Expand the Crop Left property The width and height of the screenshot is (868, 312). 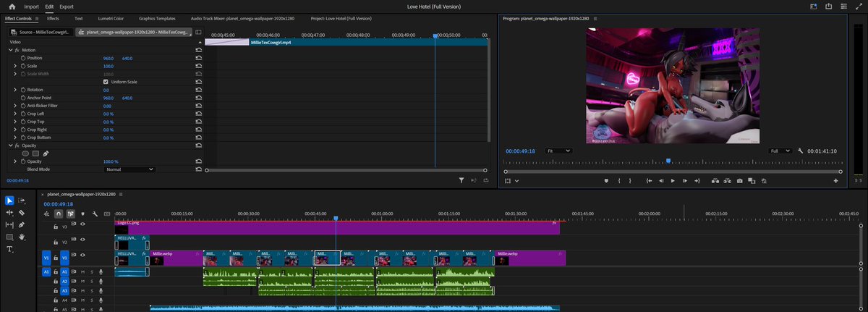15,114
